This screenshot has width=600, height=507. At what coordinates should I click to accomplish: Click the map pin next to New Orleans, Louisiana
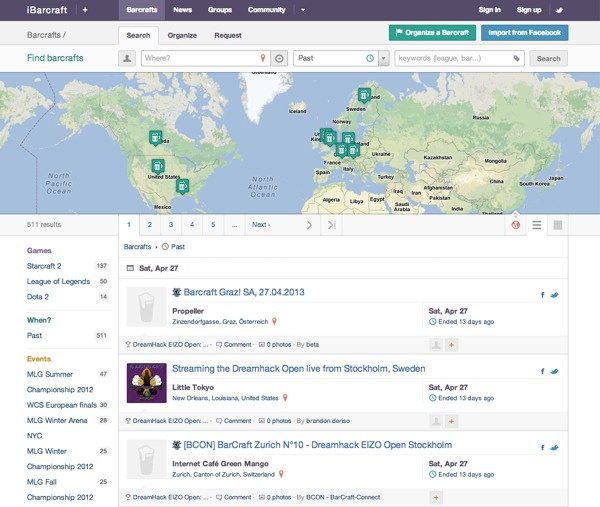point(285,398)
